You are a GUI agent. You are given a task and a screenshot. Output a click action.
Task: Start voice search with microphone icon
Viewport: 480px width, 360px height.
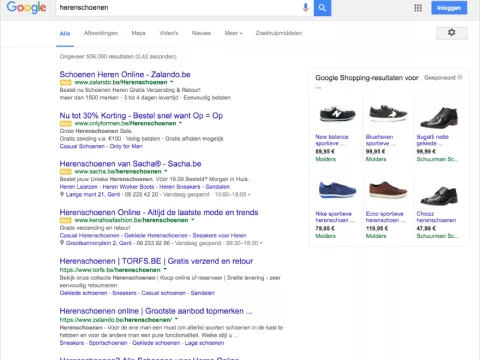click(305, 7)
